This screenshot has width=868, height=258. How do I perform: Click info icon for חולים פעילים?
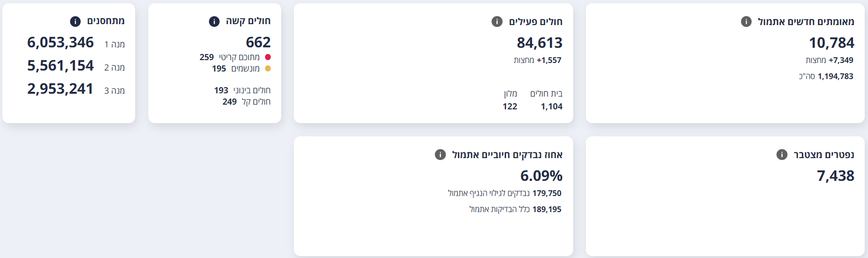pyautogui.click(x=497, y=21)
